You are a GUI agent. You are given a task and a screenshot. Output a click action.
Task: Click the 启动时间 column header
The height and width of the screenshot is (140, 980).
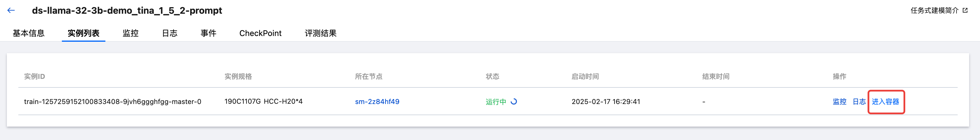click(x=585, y=76)
